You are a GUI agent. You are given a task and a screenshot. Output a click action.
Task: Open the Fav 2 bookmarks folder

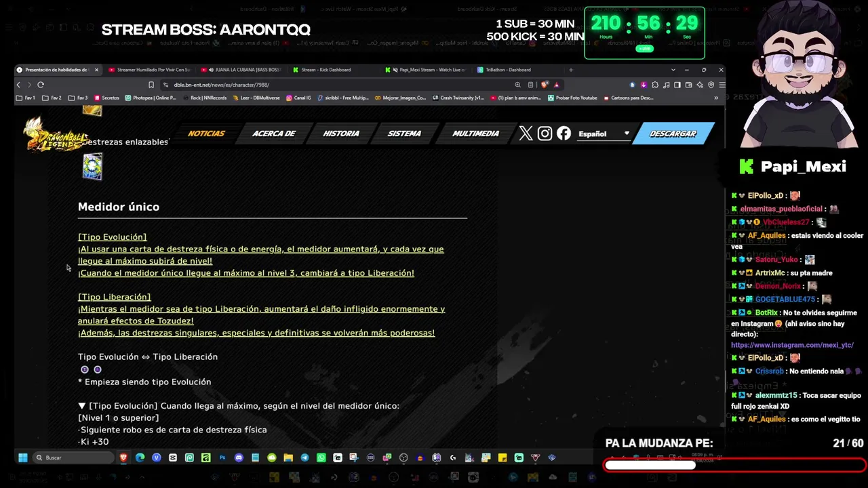click(52, 98)
